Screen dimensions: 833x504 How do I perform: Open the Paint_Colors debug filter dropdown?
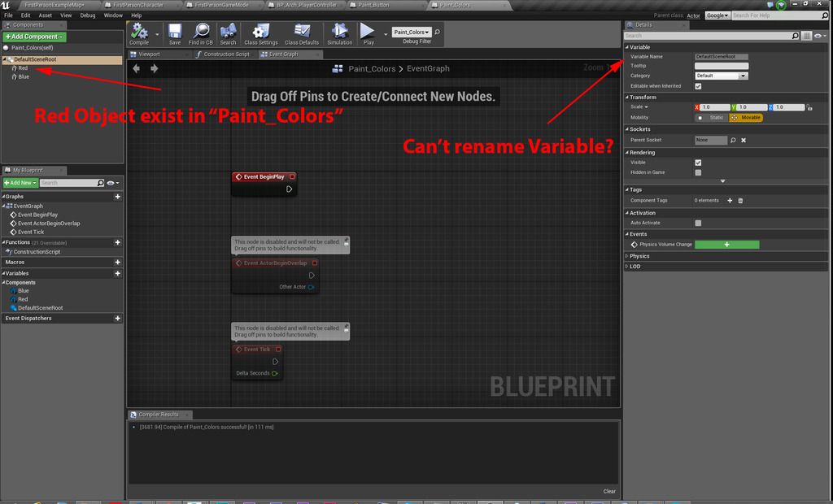coord(411,31)
